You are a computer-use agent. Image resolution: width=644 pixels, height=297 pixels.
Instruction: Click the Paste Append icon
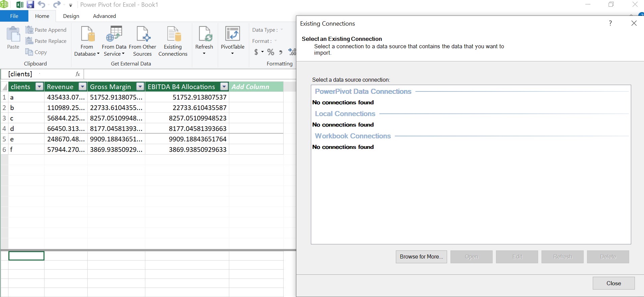coord(29,30)
